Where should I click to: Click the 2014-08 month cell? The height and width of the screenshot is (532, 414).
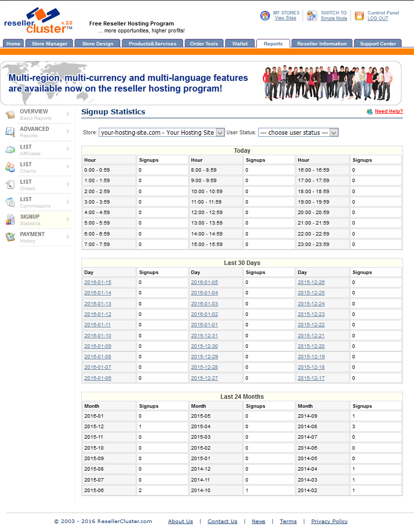[322, 427]
